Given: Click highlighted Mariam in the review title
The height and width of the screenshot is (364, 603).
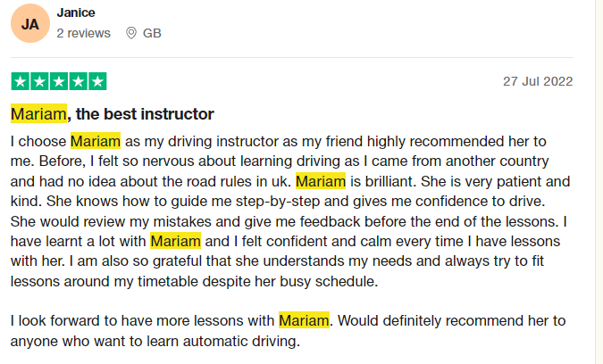Looking at the screenshot, I should pos(38,113).
